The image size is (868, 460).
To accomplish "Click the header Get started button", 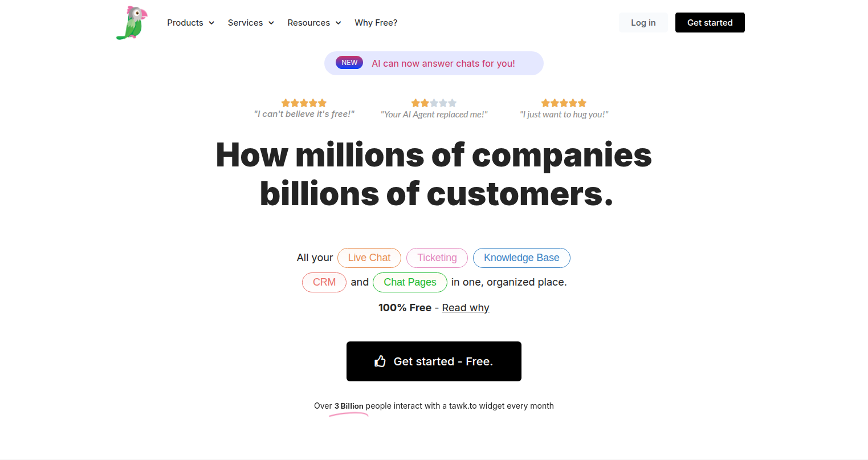I will click(x=710, y=23).
